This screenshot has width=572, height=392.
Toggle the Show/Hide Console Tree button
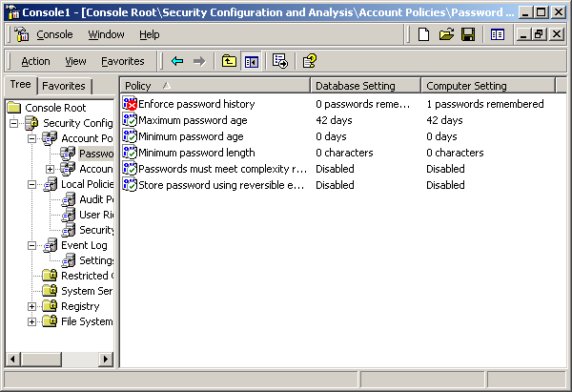tap(252, 61)
